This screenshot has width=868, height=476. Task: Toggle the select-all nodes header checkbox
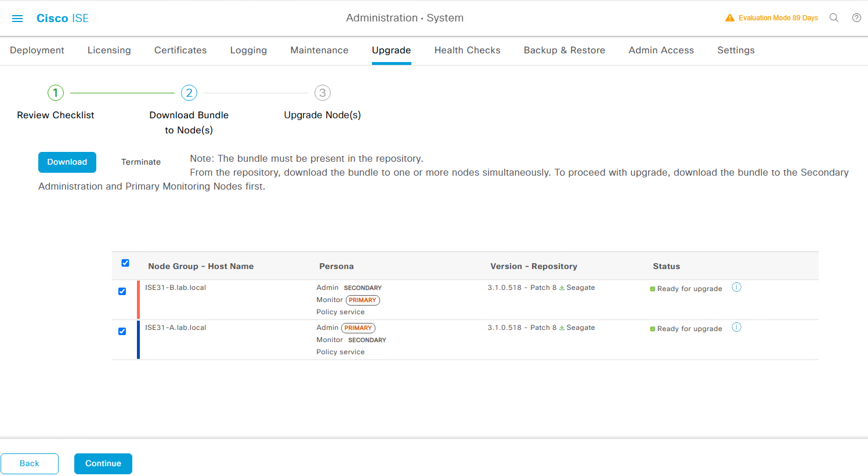[x=125, y=263]
